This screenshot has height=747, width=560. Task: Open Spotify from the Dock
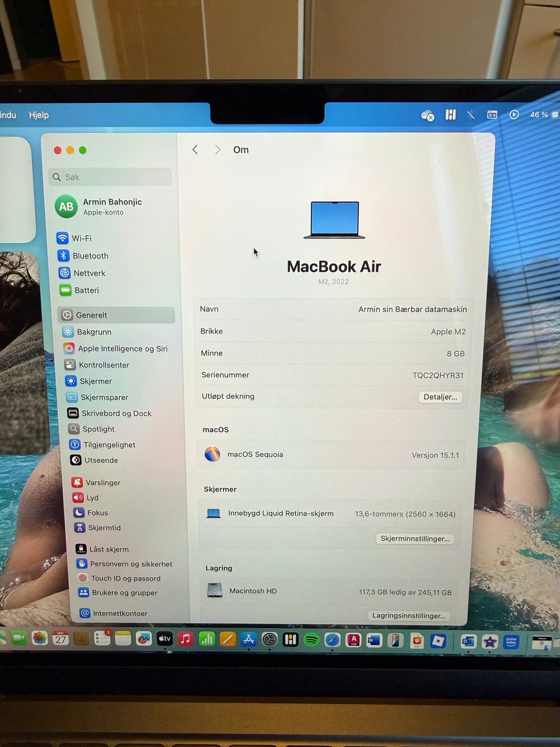pyautogui.click(x=311, y=640)
